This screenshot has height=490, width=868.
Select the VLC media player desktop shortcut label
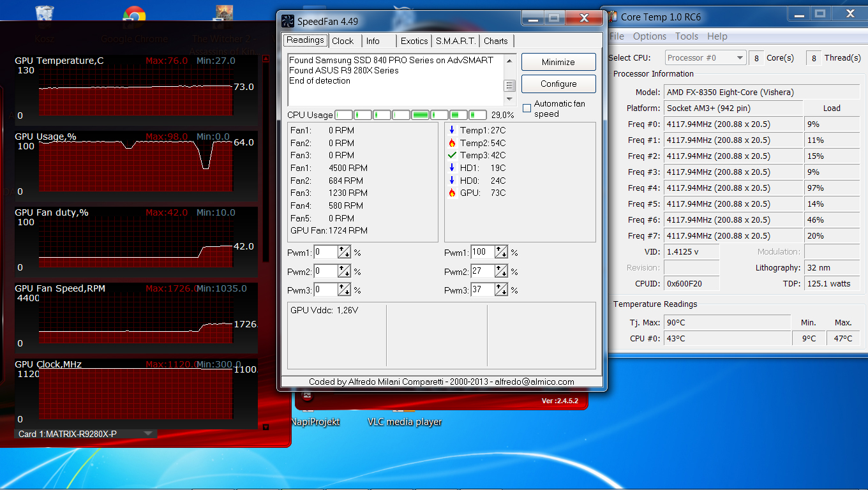pos(405,422)
